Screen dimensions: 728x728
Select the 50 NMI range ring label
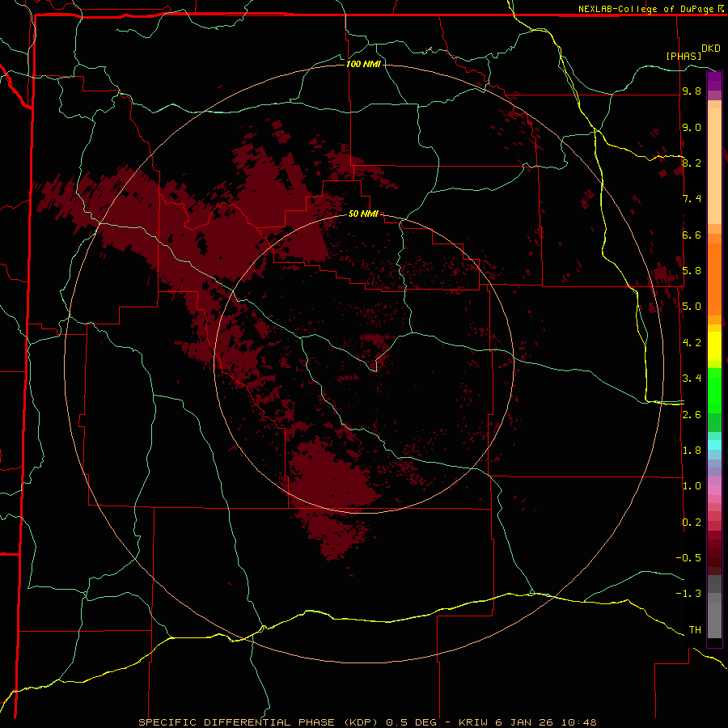coord(363,214)
